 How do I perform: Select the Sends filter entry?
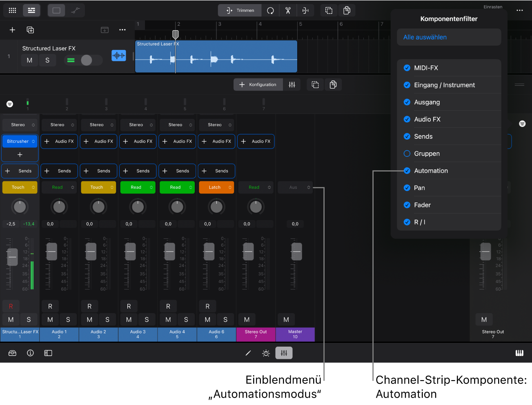(423, 136)
